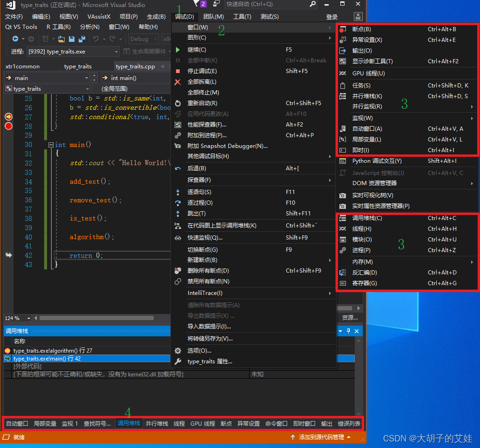
Task: Open the 生成(B) menu
Action: tap(156, 16)
